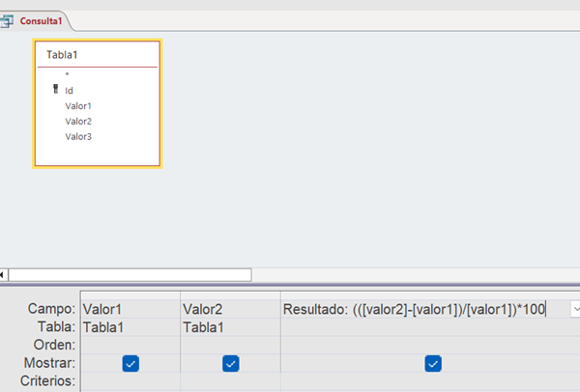Click the Criterios cell under Valor2
Image resolution: width=580 pixels, height=392 pixels.
coord(230,381)
